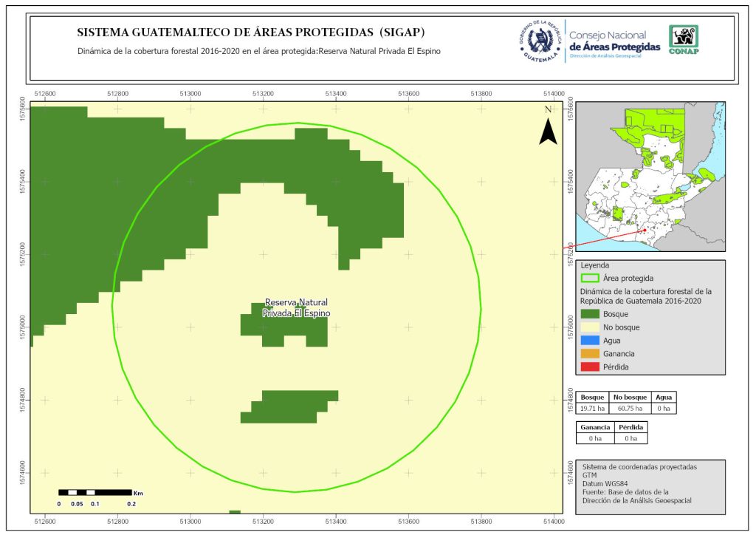Click the Guatemala government coat of arms logo

(x=541, y=40)
